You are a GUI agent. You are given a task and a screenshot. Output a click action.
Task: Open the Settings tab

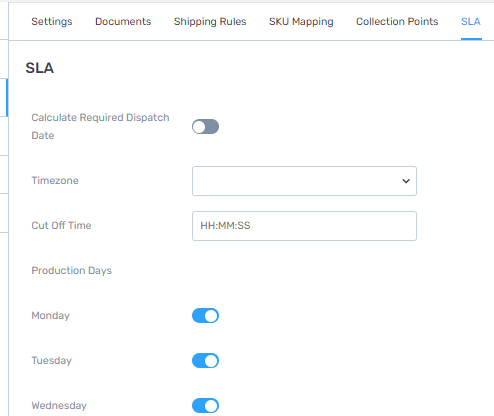click(52, 22)
